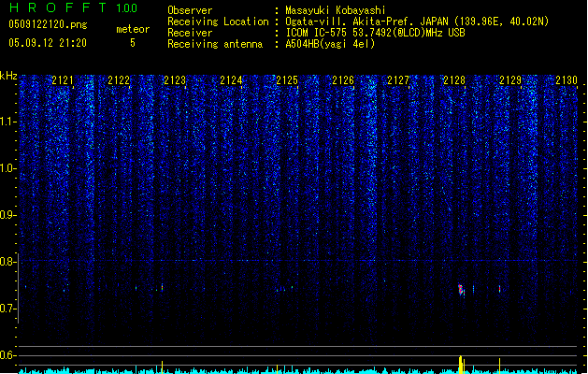
Task: Click the 2123 time marker
Action: pyautogui.click(x=175, y=80)
